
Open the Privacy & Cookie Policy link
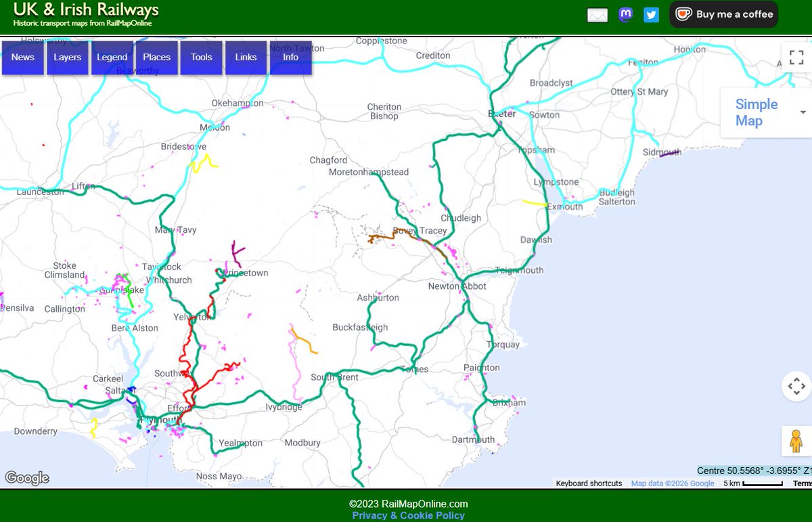point(408,515)
